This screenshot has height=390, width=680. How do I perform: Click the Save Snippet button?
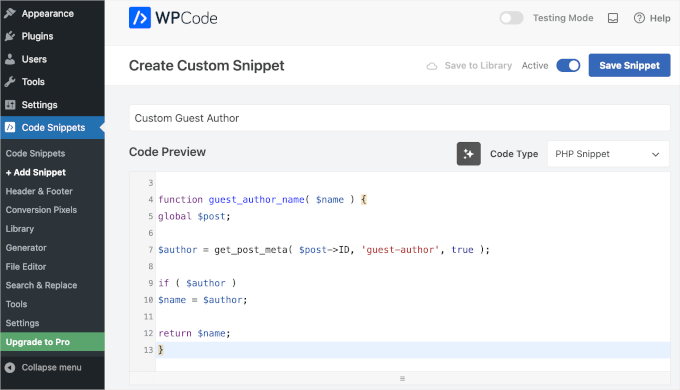pos(629,66)
